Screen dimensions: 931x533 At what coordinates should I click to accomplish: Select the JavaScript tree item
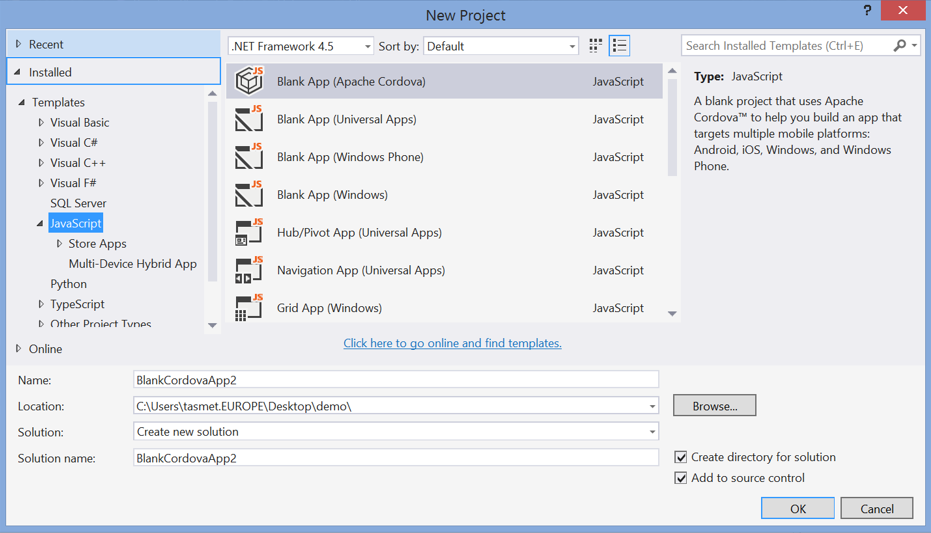[75, 223]
